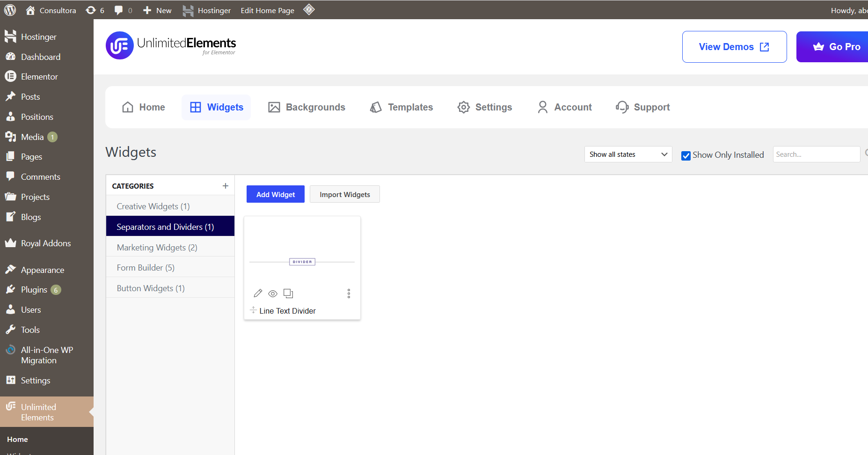Open the updates icon showing 6 in the admin bar

92,10
